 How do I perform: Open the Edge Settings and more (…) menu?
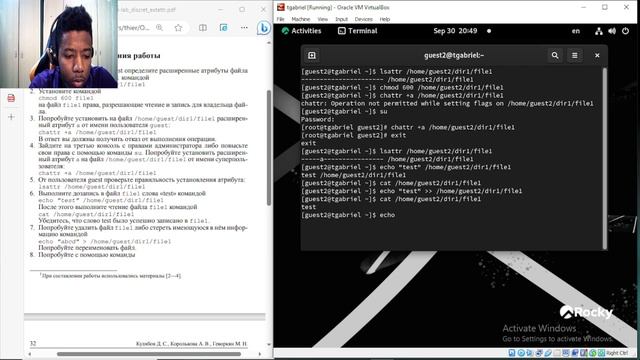point(244,28)
